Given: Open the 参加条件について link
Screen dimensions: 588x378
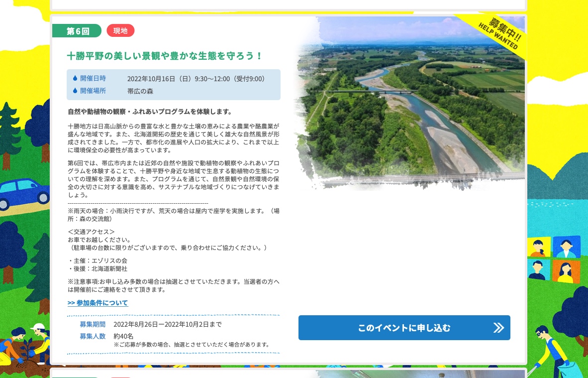Looking at the screenshot, I should click(98, 303).
